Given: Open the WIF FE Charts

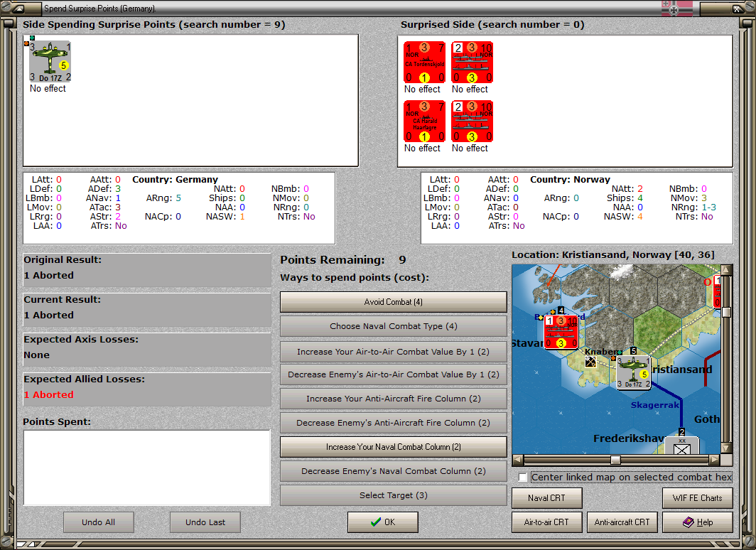Looking at the screenshot, I should pos(697,498).
